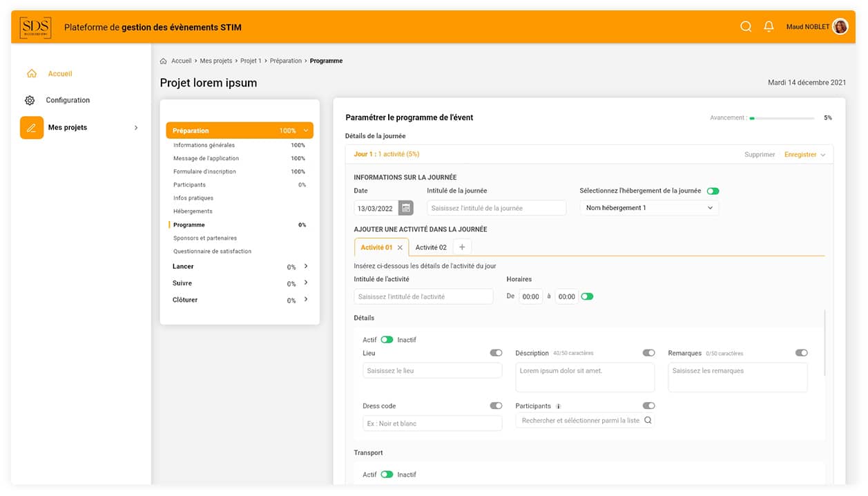Select Sponsors et partenaires menu item

pyautogui.click(x=205, y=238)
